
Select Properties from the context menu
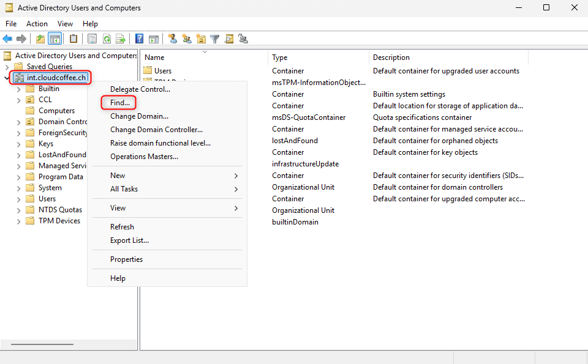[126, 259]
